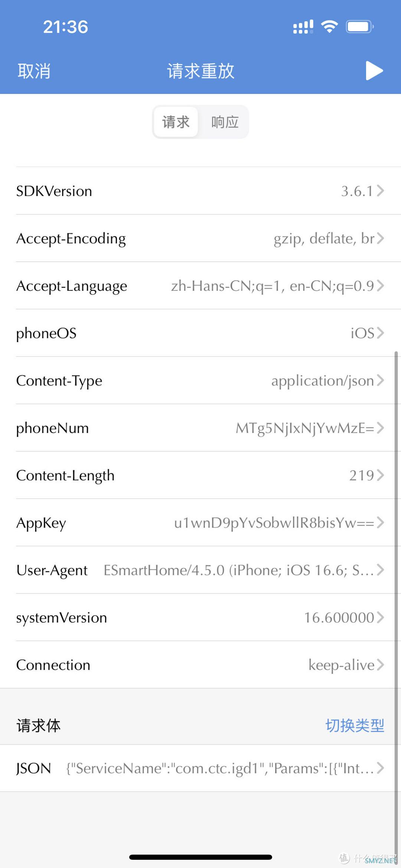The height and width of the screenshot is (868, 401).
Task: Open the Accept-Encoding row chevron
Action: click(380, 238)
